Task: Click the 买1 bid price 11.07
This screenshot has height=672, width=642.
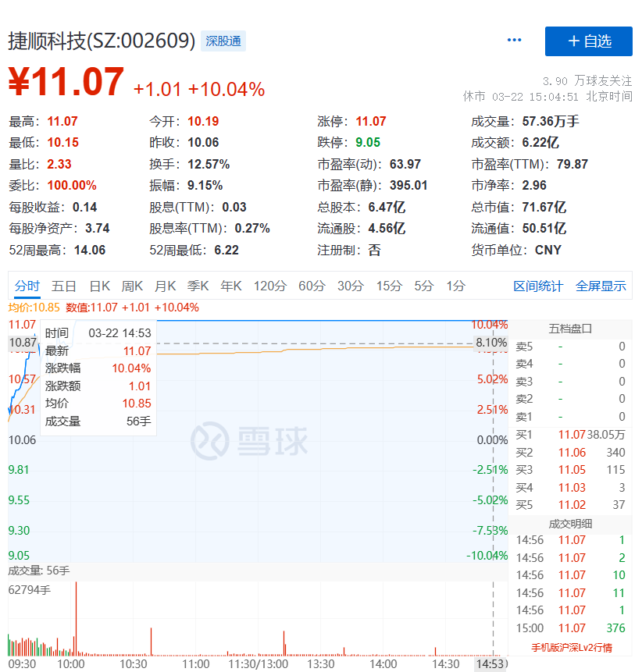Action: pyautogui.click(x=570, y=434)
